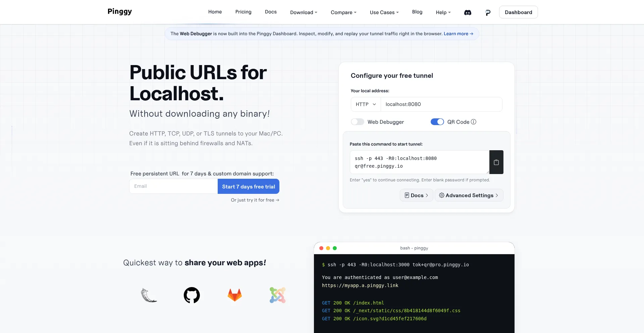Image resolution: width=644 pixels, height=333 pixels.
Task: Click the 'https://myapp.a.pinggy.link' terminal line
Action: [x=360, y=285]
